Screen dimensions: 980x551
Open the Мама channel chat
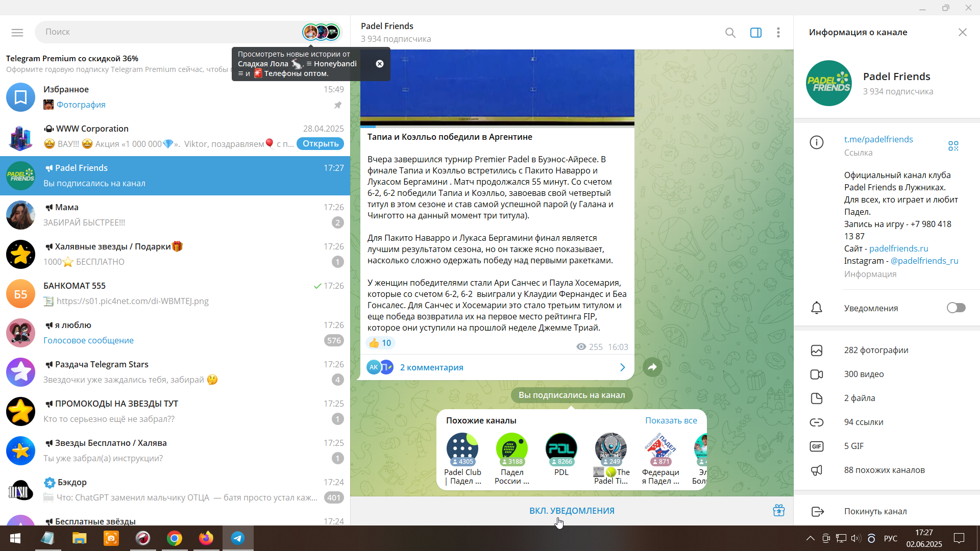(x=175, y=215)
